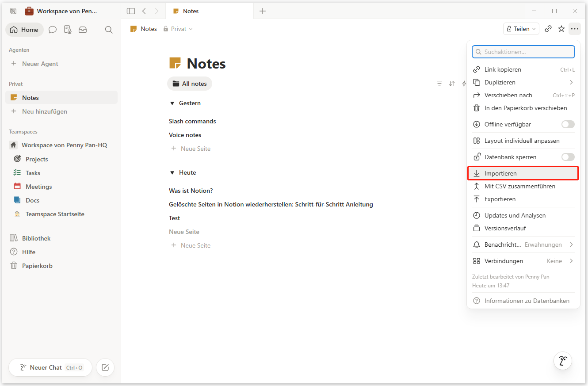588x386 pixels.
Task: Select the Importieren menu entry
Action: 523,173
